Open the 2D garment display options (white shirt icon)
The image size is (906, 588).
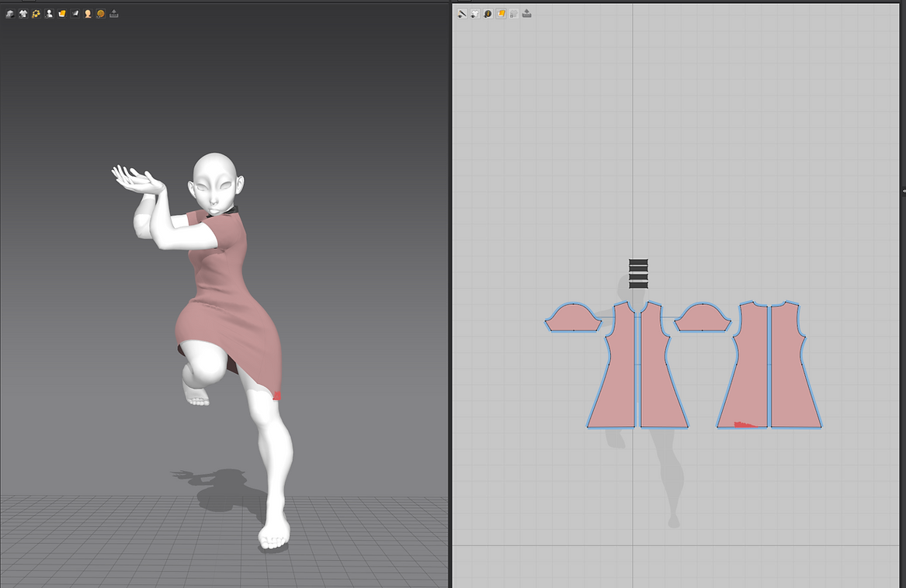tap(475, 14)
